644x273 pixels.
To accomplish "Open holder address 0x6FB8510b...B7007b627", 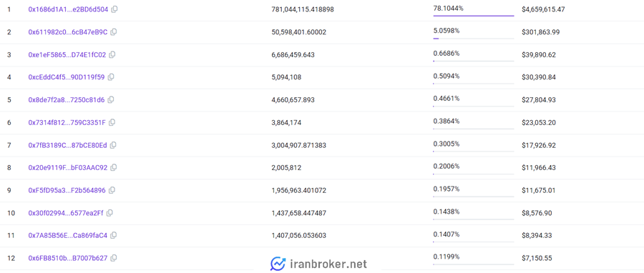I will [x=68, y=258].
